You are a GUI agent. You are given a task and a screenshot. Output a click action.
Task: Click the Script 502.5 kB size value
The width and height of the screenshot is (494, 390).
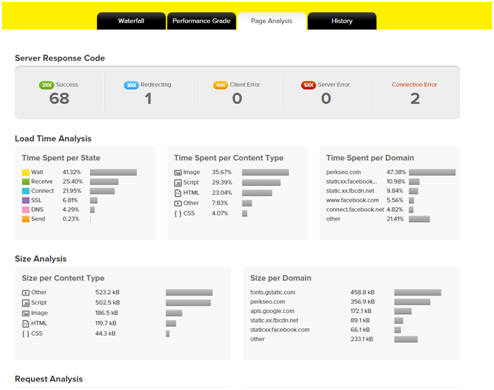point(107,303)
